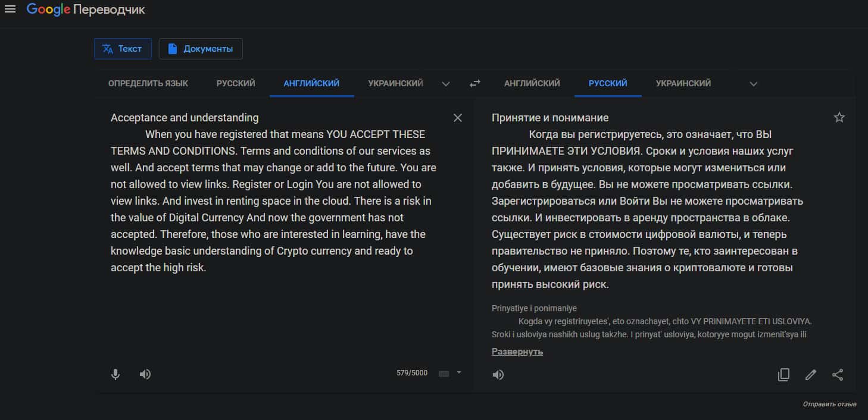Share the translation
This screenshot has height=420, width=868.
click(837, 375)
